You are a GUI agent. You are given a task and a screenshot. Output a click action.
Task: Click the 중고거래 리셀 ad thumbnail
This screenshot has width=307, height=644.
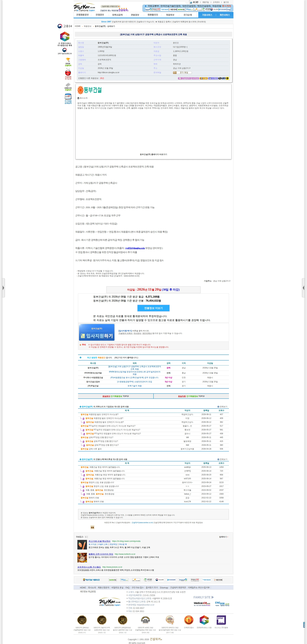(82, 545)
